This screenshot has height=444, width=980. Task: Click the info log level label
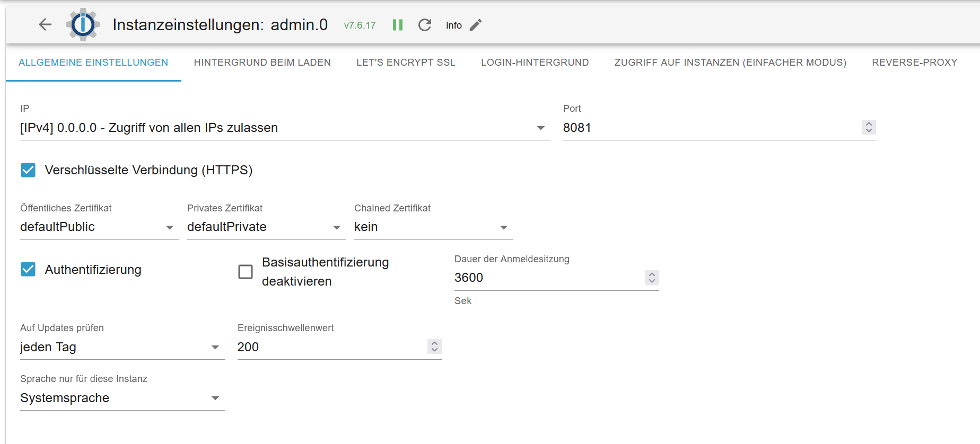coord(453,25)
